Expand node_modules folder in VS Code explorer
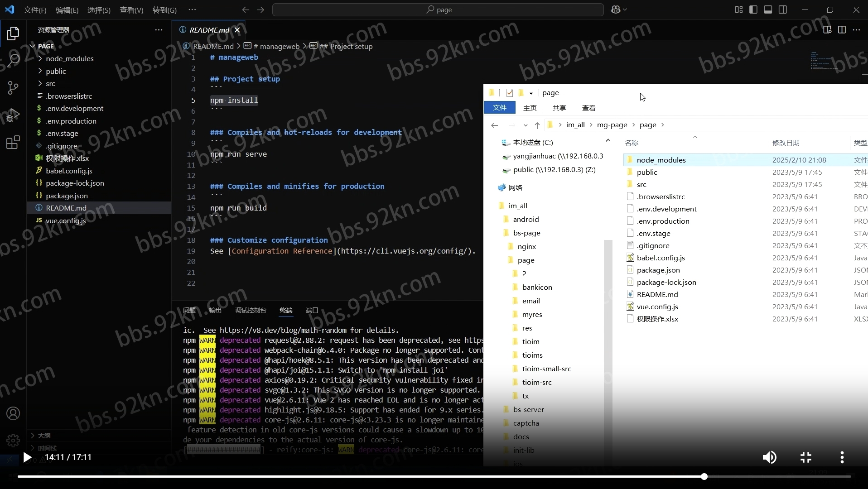The height and width of the screenshot is (489, 868). click(69, 59)
